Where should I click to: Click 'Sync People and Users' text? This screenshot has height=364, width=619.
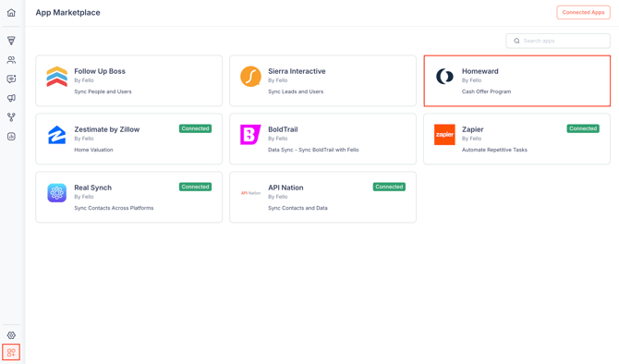tap(103, 91)
